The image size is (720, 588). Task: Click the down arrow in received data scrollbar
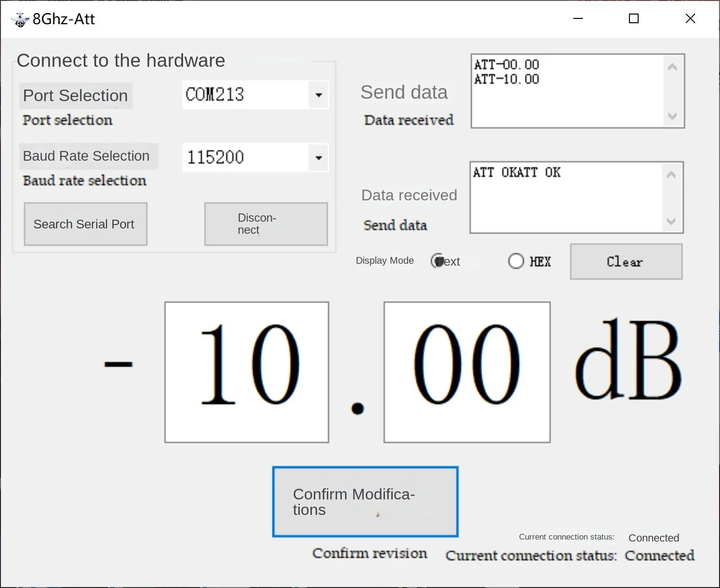coord(671,221)
